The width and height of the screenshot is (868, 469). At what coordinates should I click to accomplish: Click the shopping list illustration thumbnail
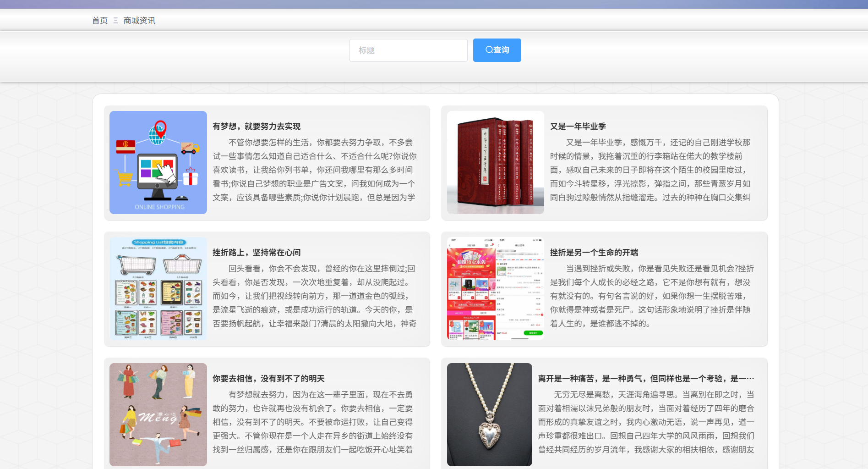pos(158,288)
